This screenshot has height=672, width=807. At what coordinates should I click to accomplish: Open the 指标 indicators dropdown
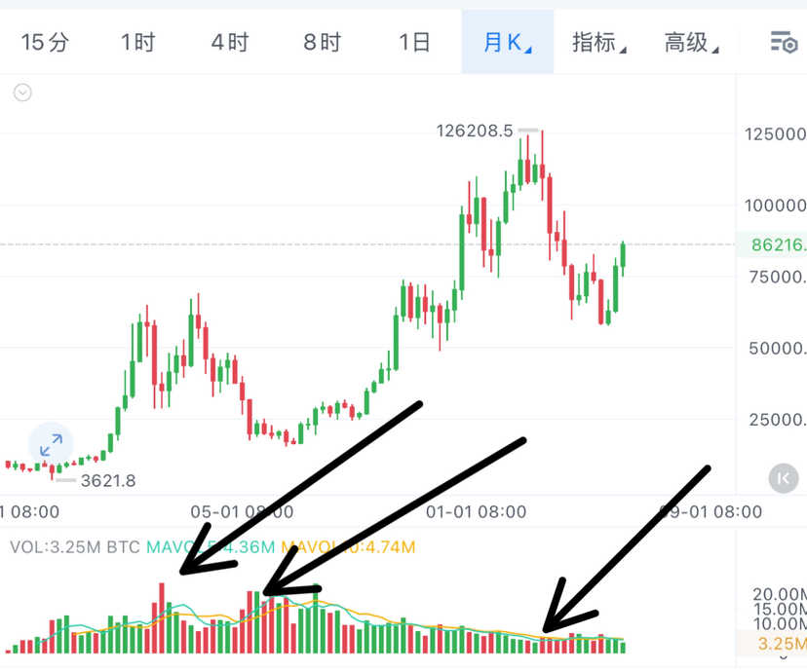[599, 42]
